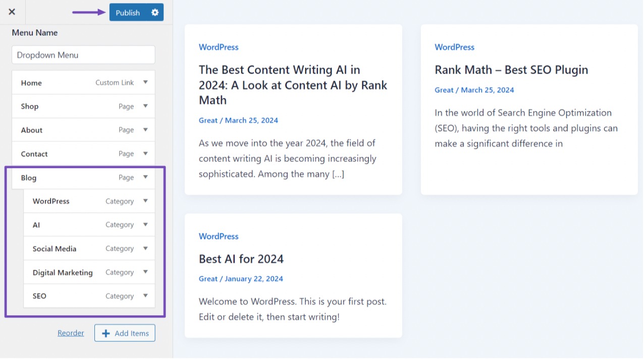This screenshot has height=359, width=644.
Task: Expand the Contact menu item arrow
Action: (145, 153)
